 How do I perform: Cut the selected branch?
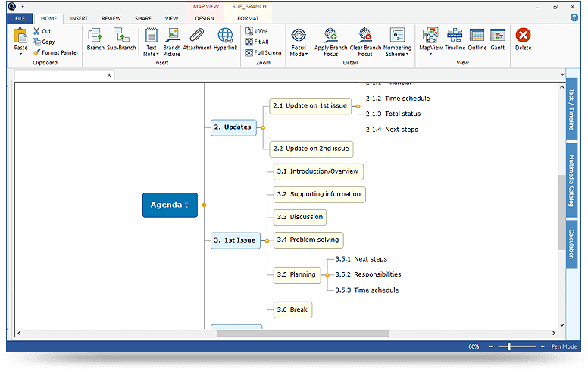pyautogui.click(x=42, y=31)
